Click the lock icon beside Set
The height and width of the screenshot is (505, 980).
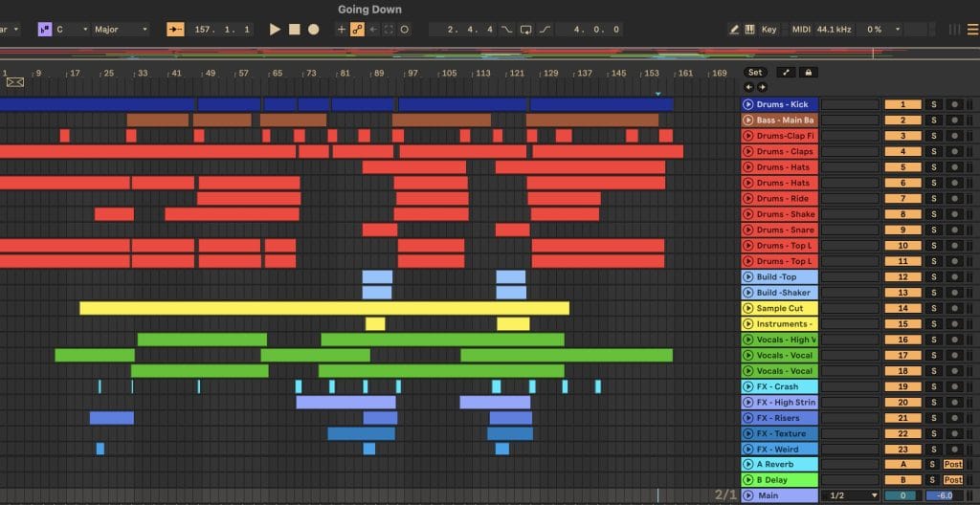pos(810,72)
